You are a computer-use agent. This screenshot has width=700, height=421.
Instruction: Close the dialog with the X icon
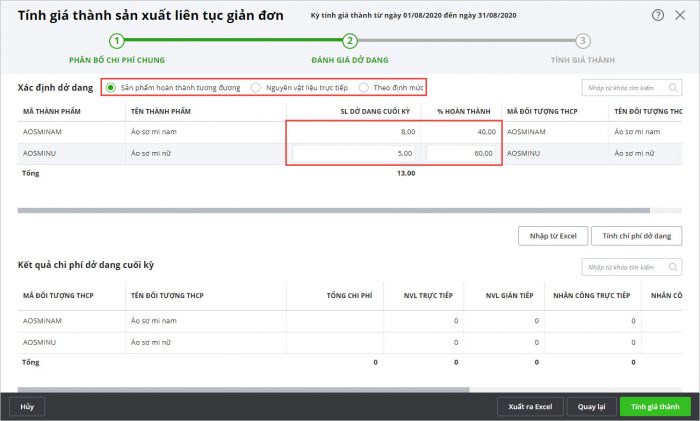tap(681, 16)
